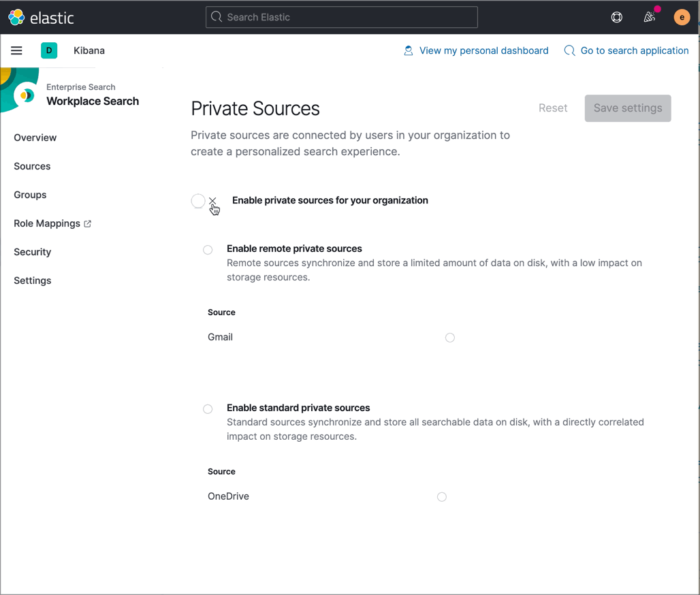Open Overview in the sidebar
This screenshot has width=700, height=595.
[x=35, y=138]
